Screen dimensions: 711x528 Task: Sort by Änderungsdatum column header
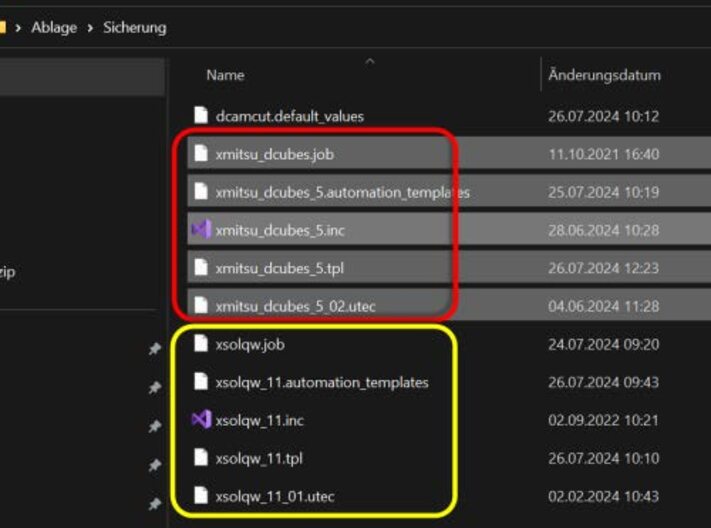pyautogui.click(x=604, y=75)
